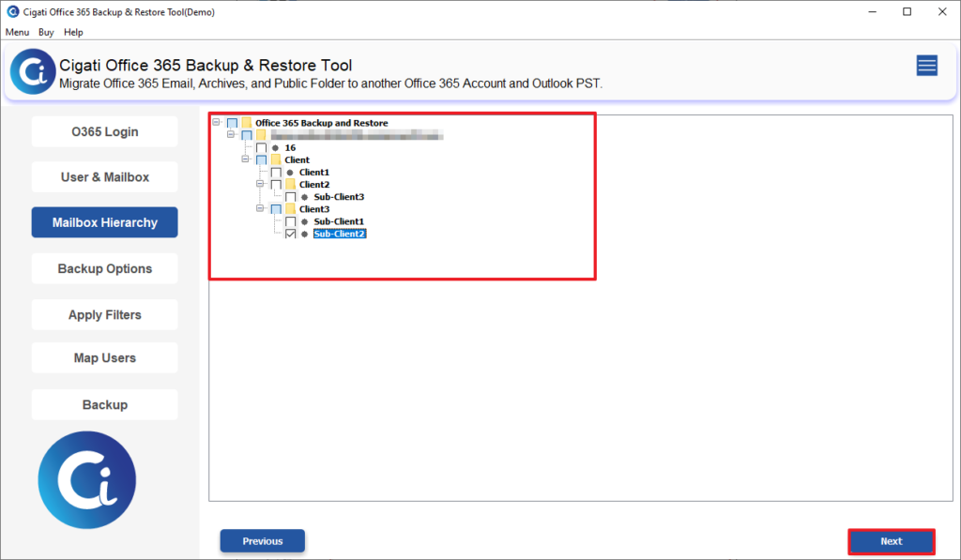This screenshot has height=560, width=961.
Task: Click the folder icon of the blurred mailbox
Action: (x=261, y=135)
